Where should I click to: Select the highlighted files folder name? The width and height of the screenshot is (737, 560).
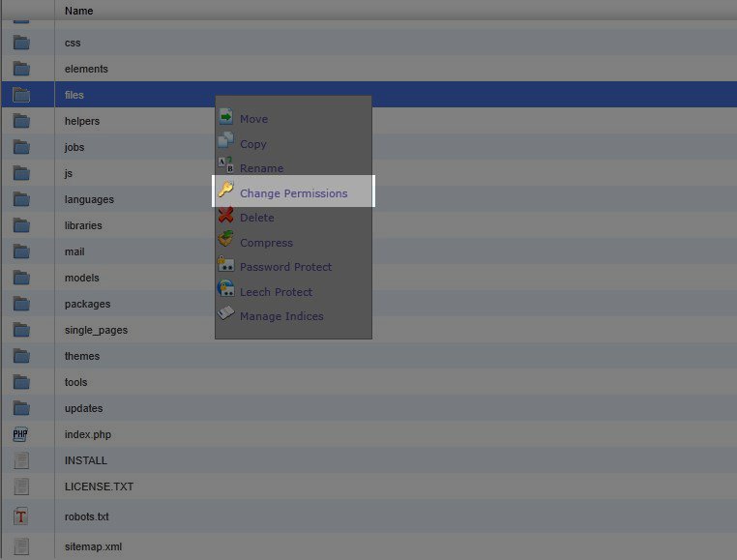pyautogui.click(x=74, y=95)
